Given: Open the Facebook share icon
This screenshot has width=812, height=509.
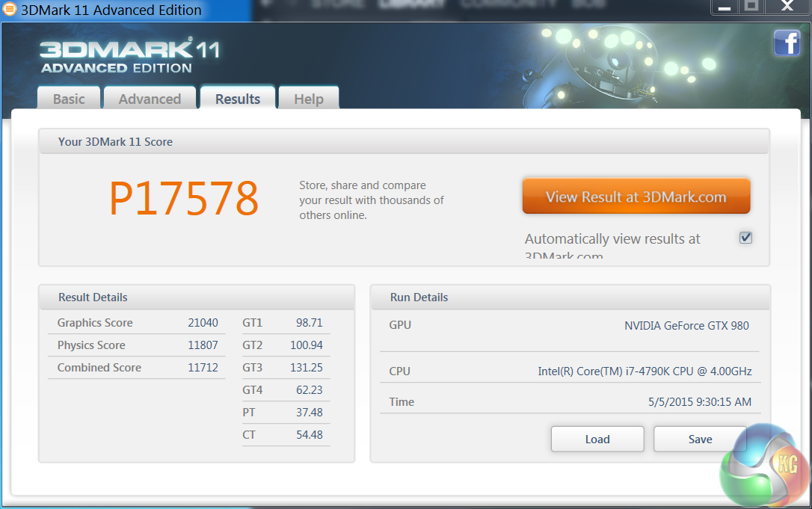Looking at the screenshot, I should (787, 43).
